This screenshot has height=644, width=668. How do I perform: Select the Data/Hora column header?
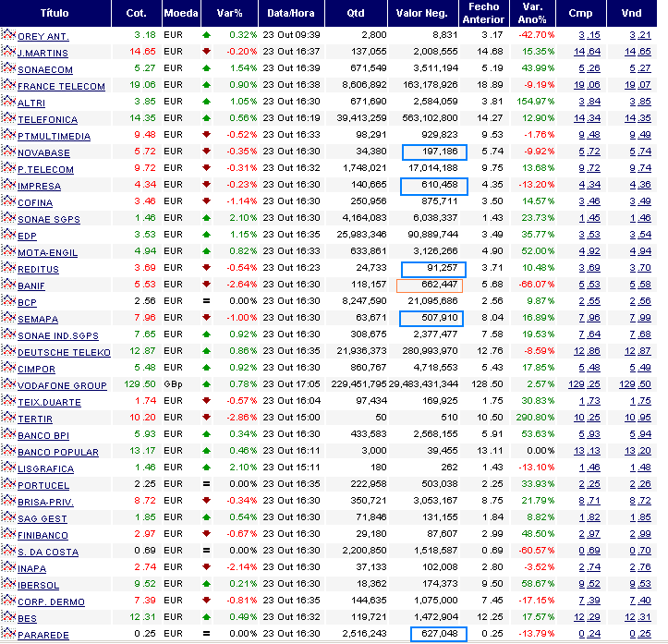(x=291, y=13)
